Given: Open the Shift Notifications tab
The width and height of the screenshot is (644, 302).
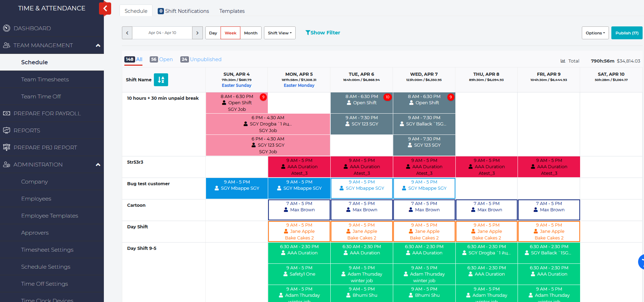Looking at the screenshot, I should [183, 11].
